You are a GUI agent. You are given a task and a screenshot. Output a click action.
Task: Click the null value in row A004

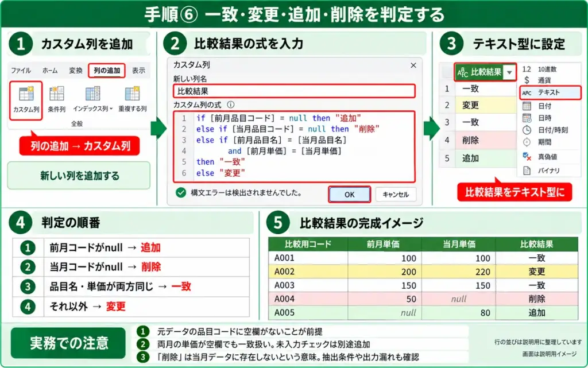[x=459, y=299]
